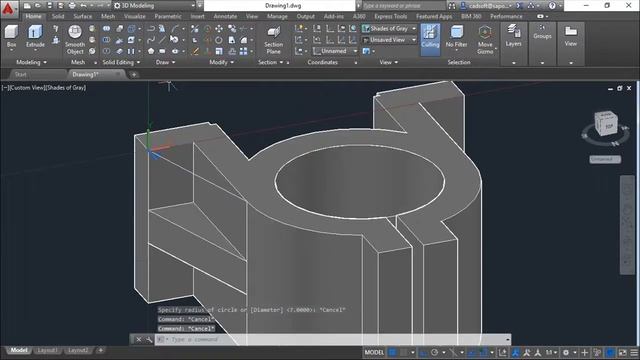Toggle the blue annotation visibility icon
Viewport: 640px width, 360px height.
pos(516,352)
